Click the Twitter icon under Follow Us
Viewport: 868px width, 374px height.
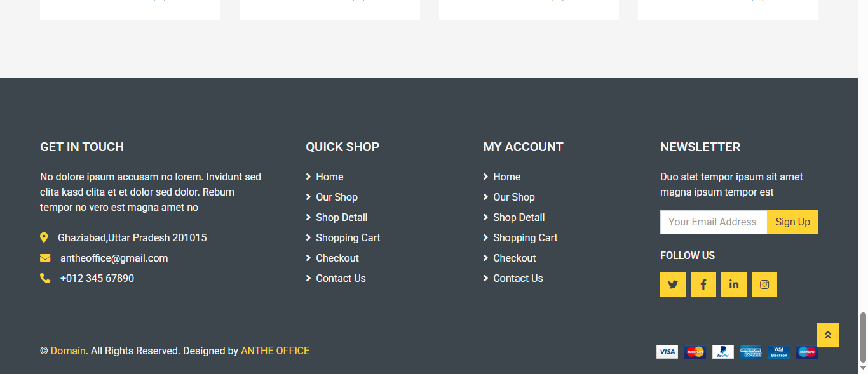point(672,284)
